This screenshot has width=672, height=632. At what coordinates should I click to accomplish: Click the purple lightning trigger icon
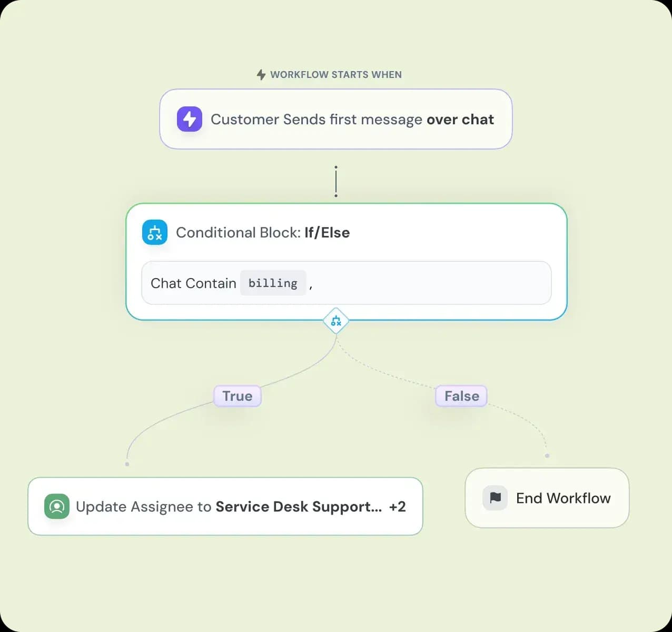[x=189, y=119]
